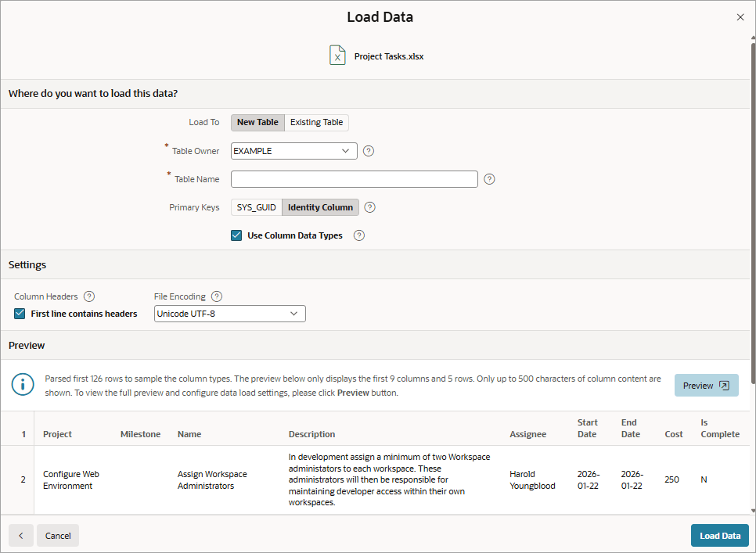Viewport: 756px width, 553px height.
Task: Click the Description column header
Action: [312, 434]
